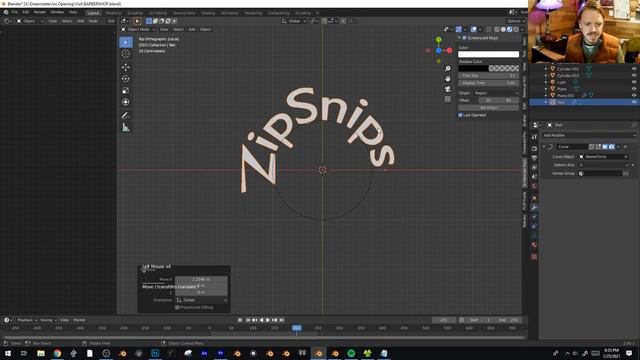Image resolution: width=640 pixels, height=360 pixels.
Task: Hide the Cylinder.002 object with its eye icon
Action: pos(634,69)
